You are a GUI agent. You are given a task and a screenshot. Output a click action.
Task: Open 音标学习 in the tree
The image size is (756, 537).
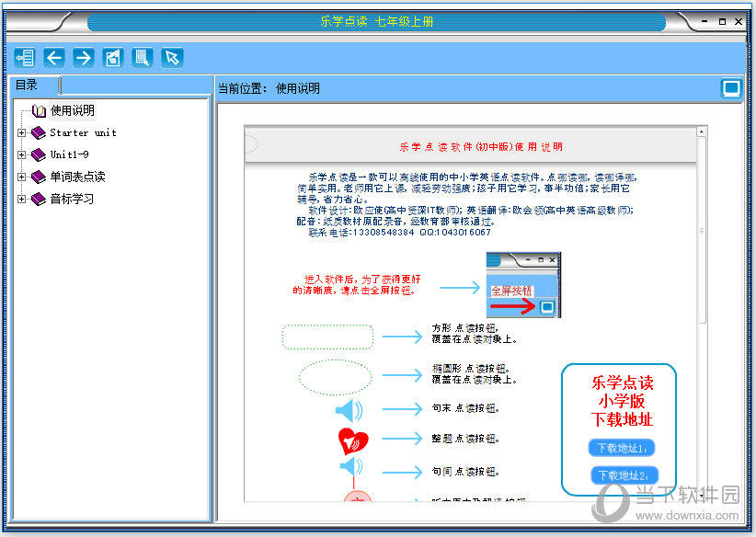tap(72, 199)
